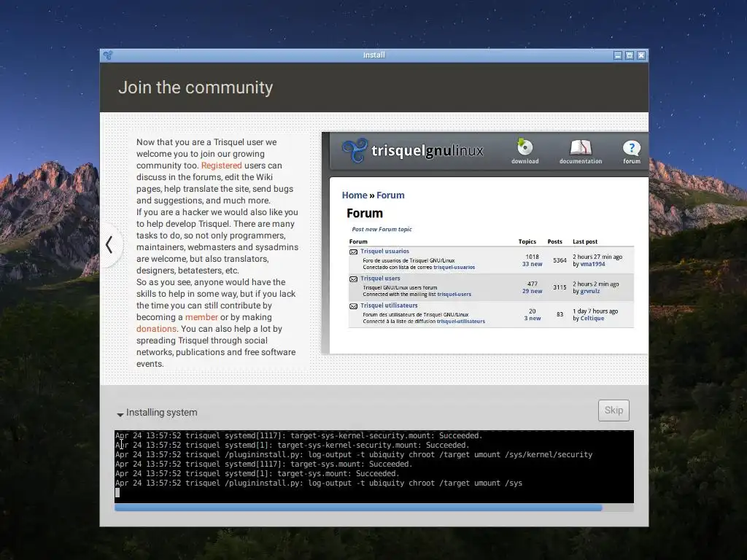Click the trisquel-utilisateurs list link

point(461,322)
